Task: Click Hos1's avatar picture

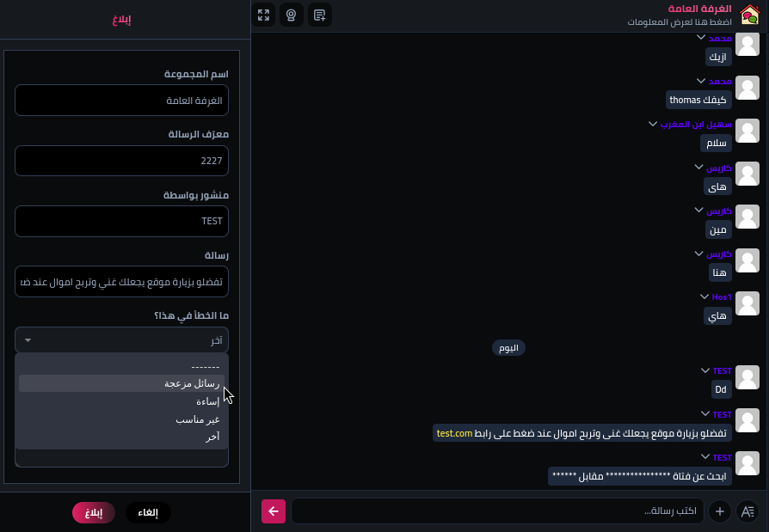Action: (747, 303)
